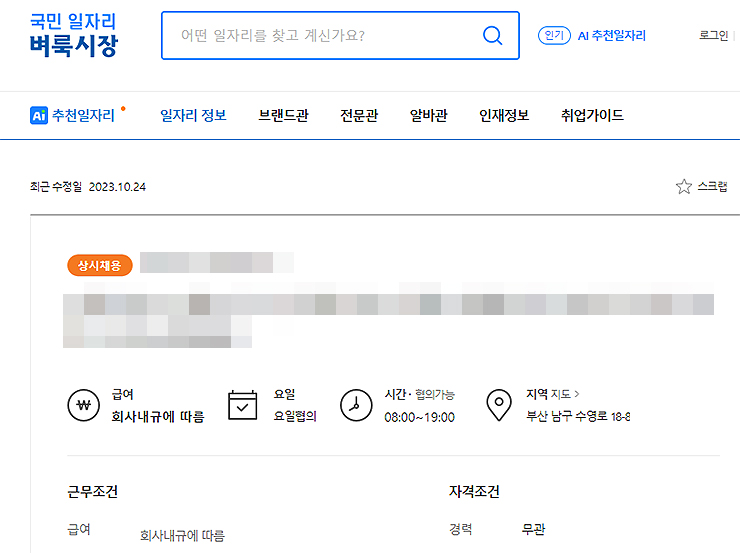
Task: Open the 브랜드관 menu
Action: pyautogui.click(x=284, y=115)
